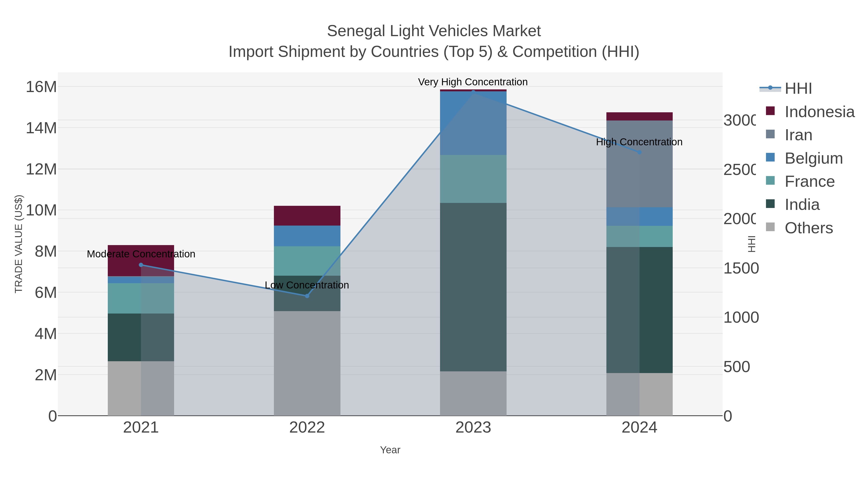Image resolution: width=868 pixels, height=488 pixels.
Task: Select the 2024 x-axis label
Action: (639, 428)
